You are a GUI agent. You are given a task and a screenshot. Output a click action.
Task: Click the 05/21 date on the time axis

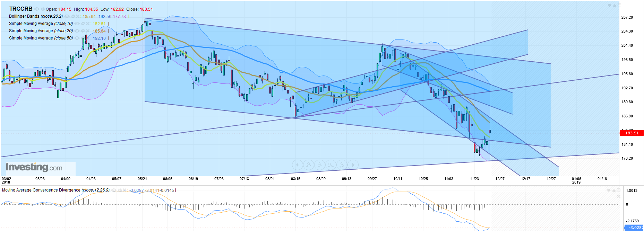pos(142,179)
